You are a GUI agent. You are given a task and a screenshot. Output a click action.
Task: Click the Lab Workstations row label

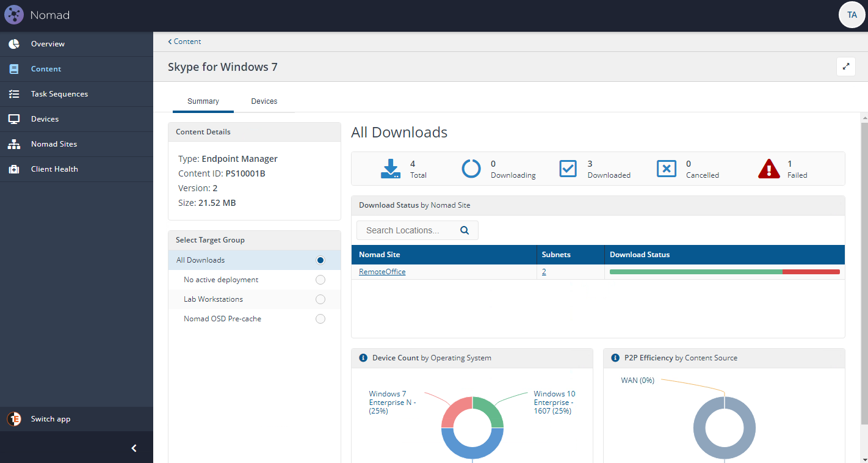point(213,299)
